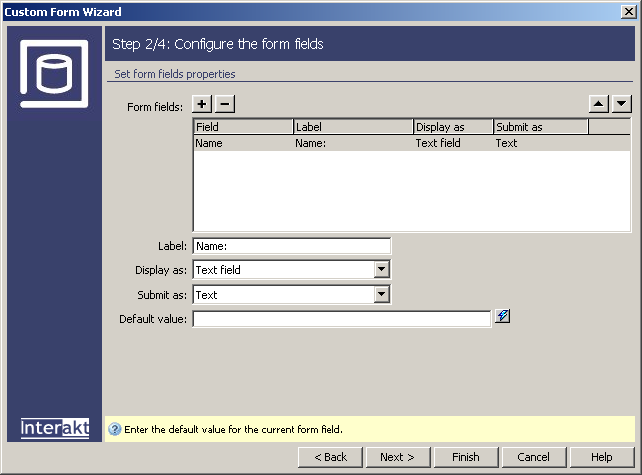Go back with the Back button
642x475 pixels.
330,457
